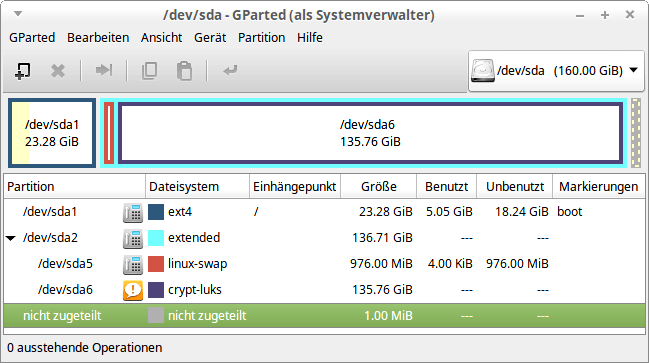Click the Apply operations return-arrow icon

tap(230, 70)
